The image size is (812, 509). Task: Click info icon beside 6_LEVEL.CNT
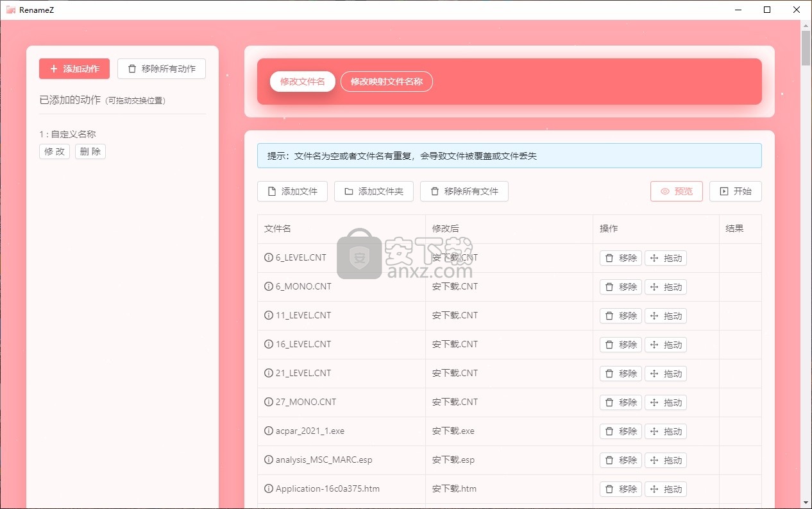click(x=269, y=257)
